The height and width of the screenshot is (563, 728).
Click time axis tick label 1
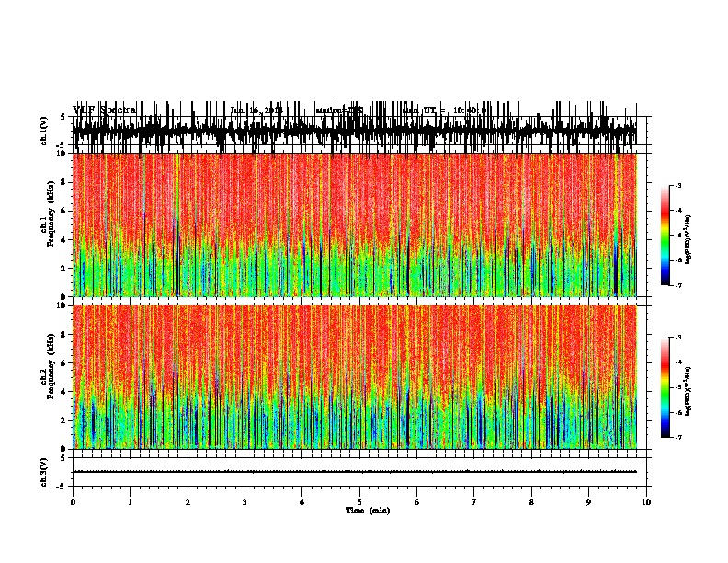tap(130, 502)
